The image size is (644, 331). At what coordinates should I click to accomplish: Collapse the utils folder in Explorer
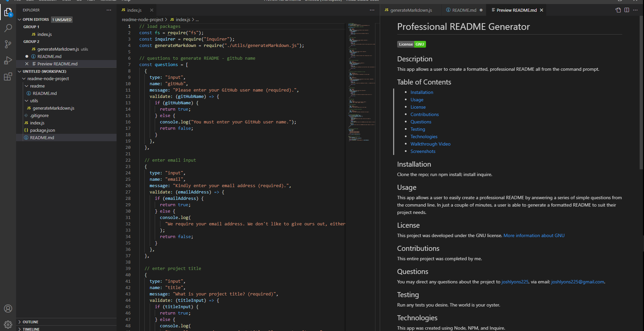tap(27, 101)
